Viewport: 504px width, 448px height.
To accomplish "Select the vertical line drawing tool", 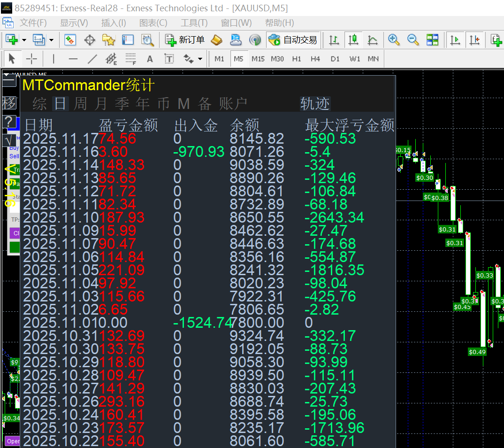I will click(x=53, y=59).
